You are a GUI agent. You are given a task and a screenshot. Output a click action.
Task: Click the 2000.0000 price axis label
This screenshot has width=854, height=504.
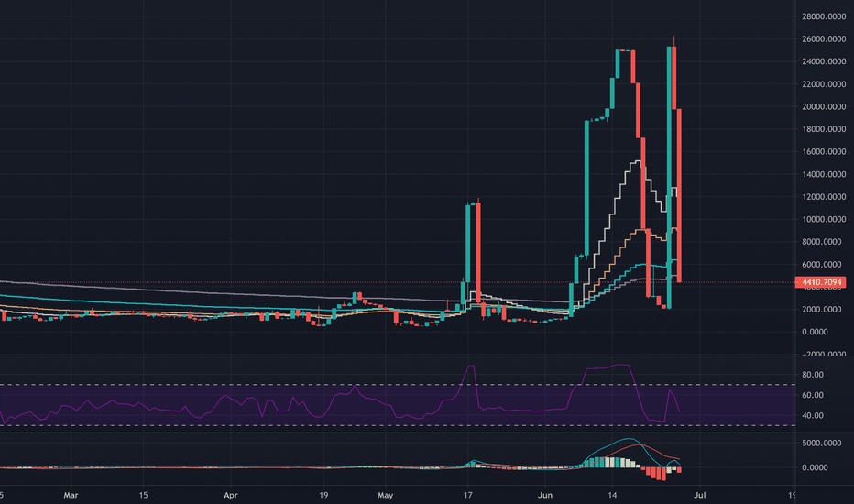[824, 310]
